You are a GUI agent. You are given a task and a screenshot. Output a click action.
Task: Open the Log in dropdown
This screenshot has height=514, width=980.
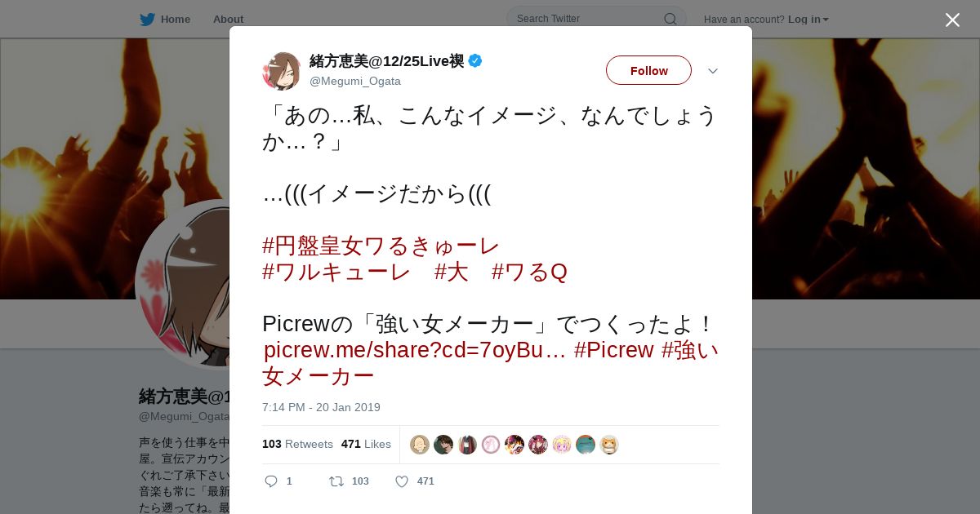pyautogui.click(x=808, y=19)
